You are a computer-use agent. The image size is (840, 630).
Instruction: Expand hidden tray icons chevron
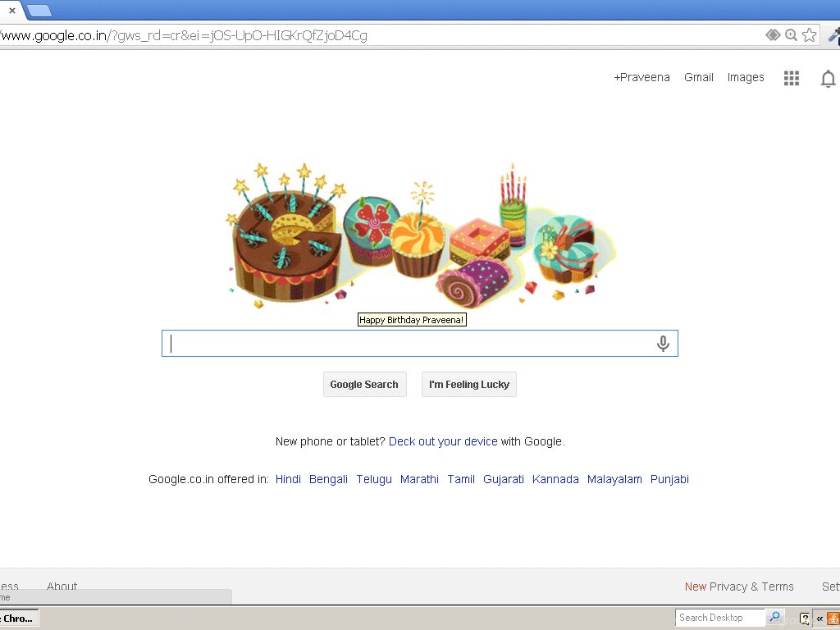click(819, 619)
